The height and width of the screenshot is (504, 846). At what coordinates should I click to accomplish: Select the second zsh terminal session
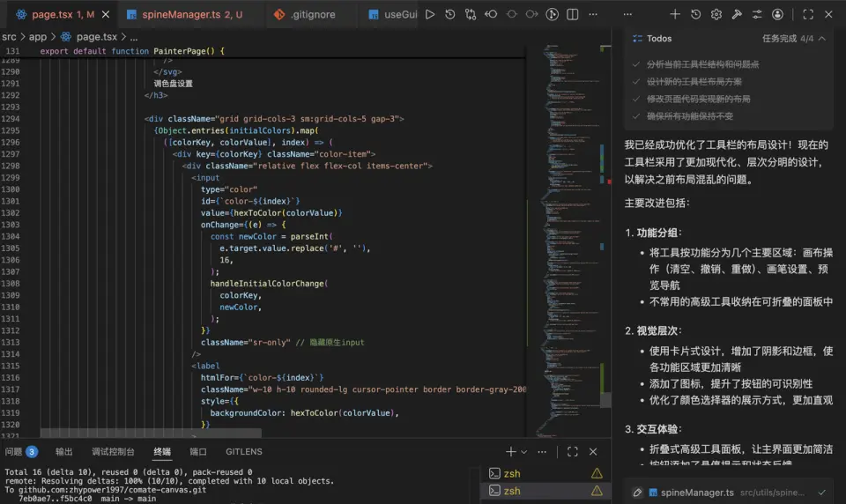pyautogui.click(x=511, y=491)
